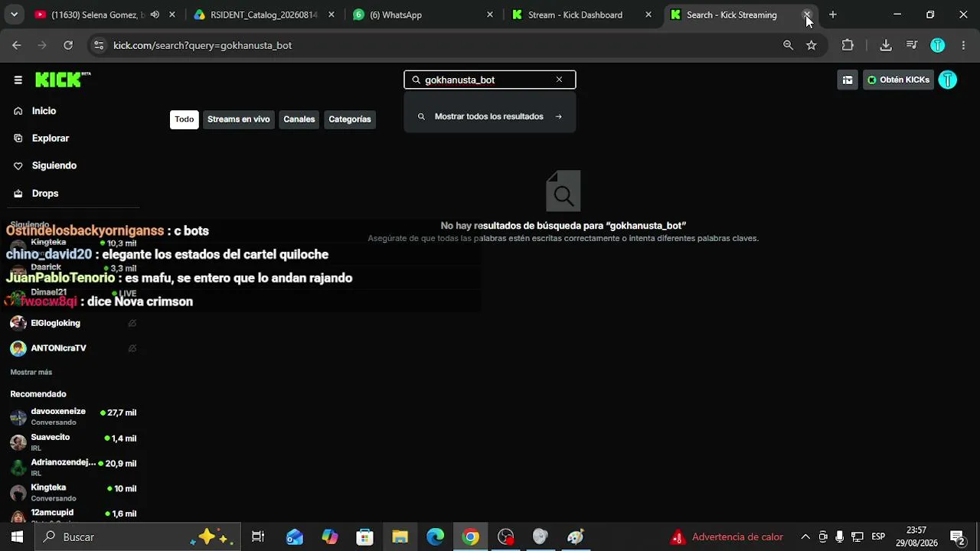Image resolution: width=980 pixels, height=551 pixels.
Task: Open the media controls icon in Chrome toolbar
Action: pos(912,45)
